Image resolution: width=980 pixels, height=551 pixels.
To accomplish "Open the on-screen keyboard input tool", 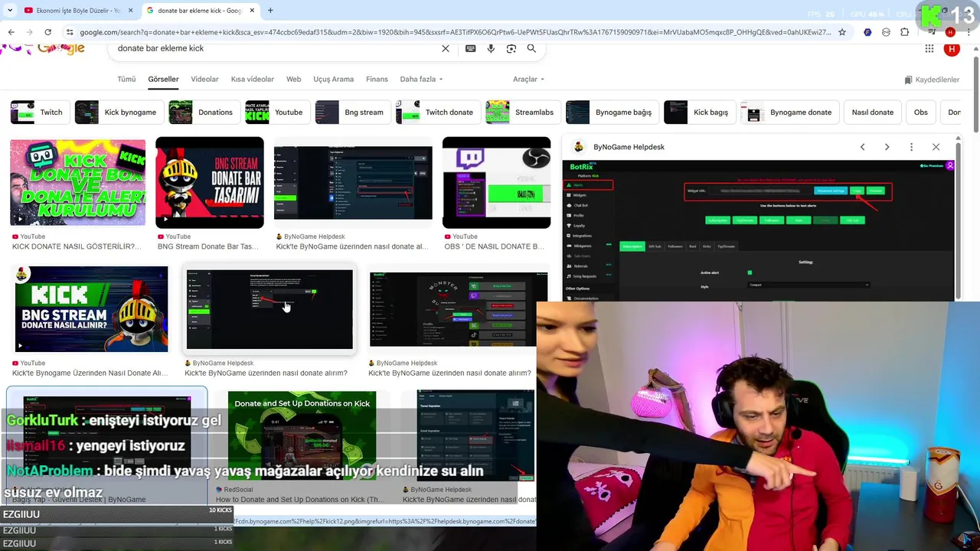I will [x=470, y=48].
